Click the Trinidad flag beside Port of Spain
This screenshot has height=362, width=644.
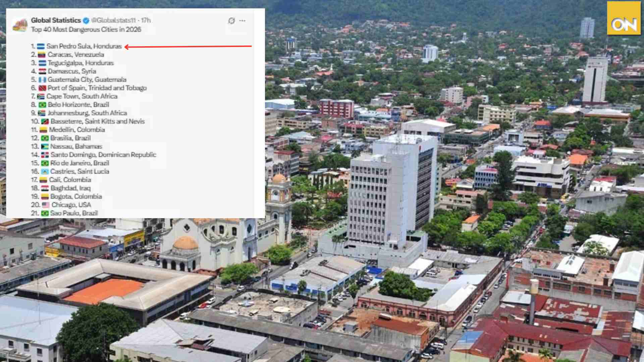(x=42, y=88)
